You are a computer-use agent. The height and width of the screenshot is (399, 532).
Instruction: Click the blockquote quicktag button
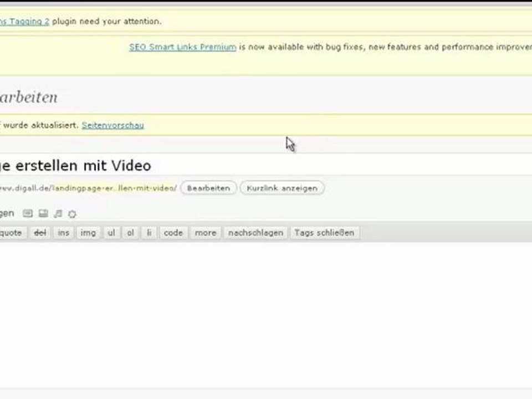click(12, 233)
